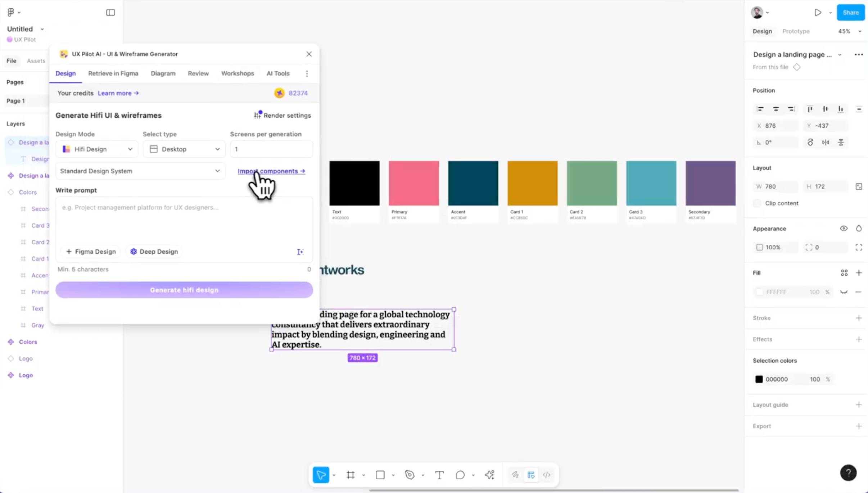Open the Prototype tab in right panel

click(x=796, y=31)
